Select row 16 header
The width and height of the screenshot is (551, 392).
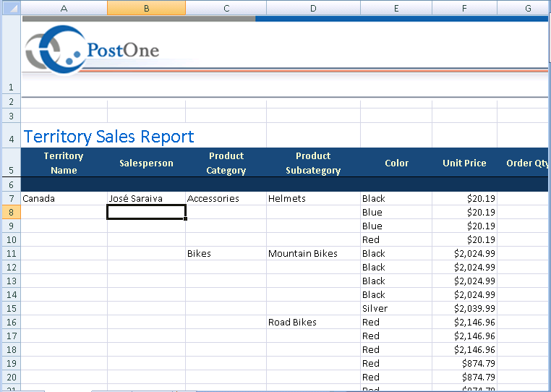pos(12,322)
